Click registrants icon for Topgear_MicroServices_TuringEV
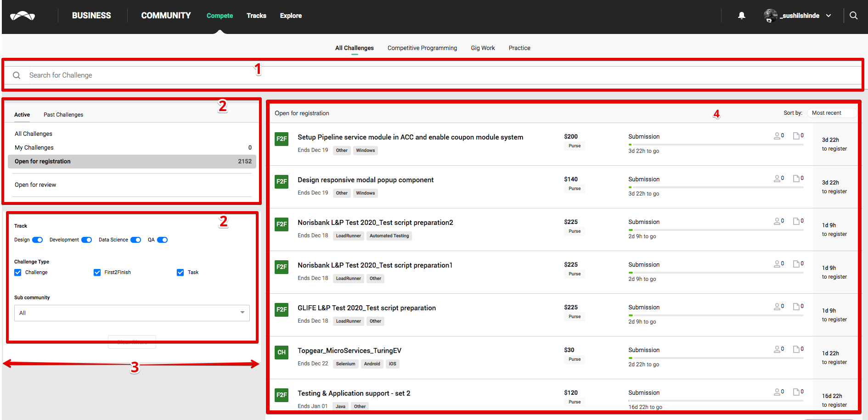 (x=777, y=349)
